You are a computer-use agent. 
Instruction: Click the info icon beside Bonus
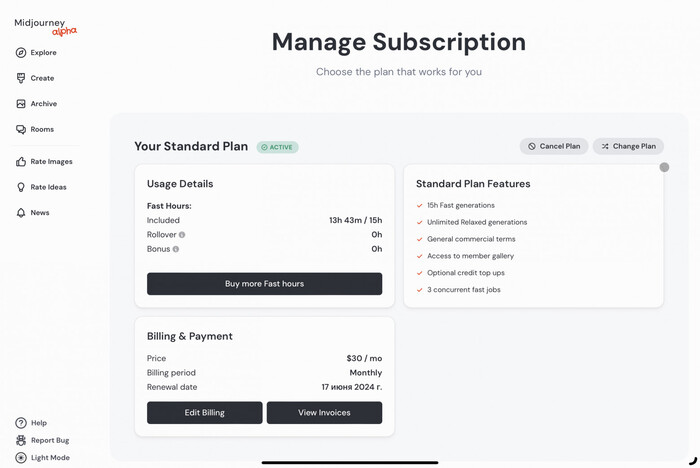(x=176, y=249)
